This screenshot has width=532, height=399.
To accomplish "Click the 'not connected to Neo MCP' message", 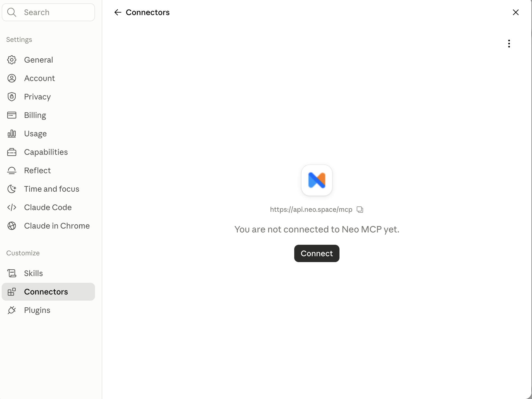I will [x=317, y=229].
